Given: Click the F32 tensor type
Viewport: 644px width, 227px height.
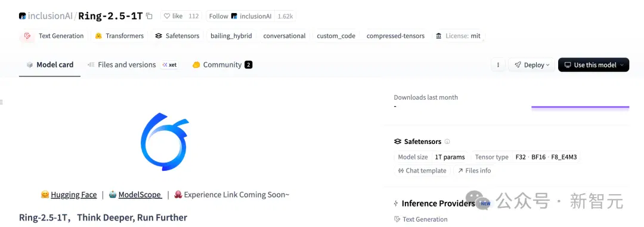Looking at the screenshot, I should 521,157.
